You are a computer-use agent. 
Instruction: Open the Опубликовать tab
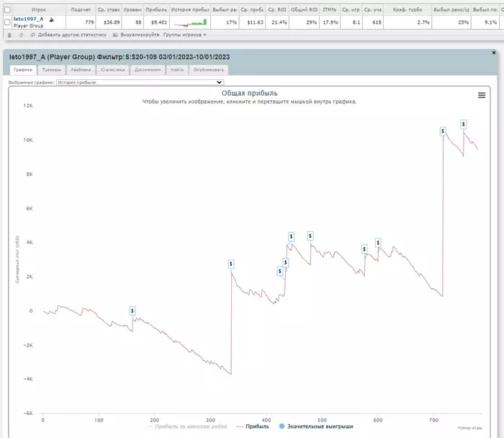[x=209, y=70]
